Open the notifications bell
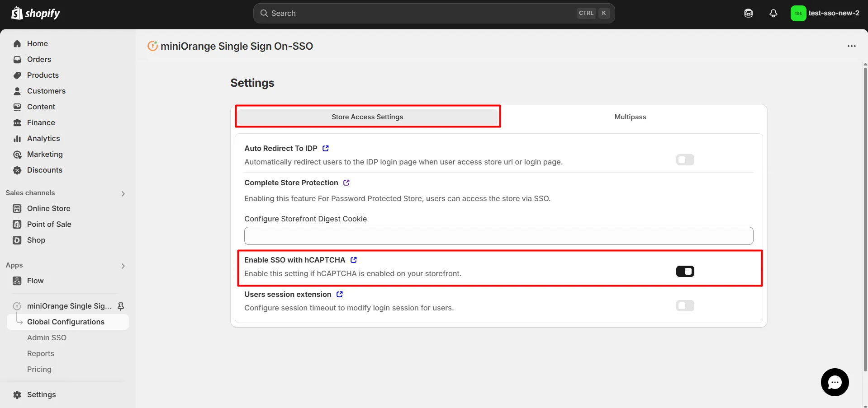This screenshot has width=868, height=408. click(x=773, y=14)
